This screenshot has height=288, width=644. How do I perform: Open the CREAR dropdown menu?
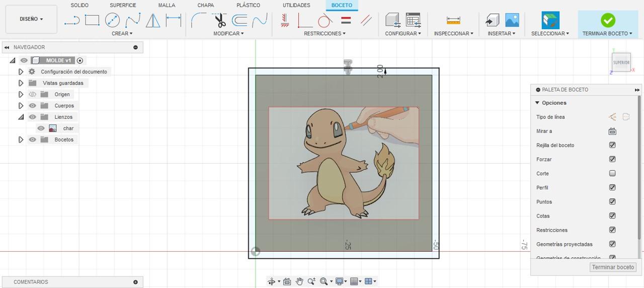pos(122,34)
